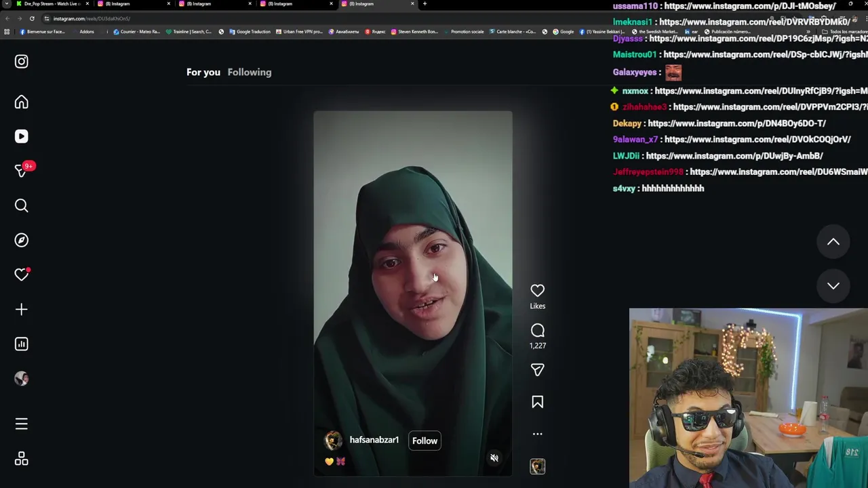Create a new post with plus icon

(x=22, y=309)
